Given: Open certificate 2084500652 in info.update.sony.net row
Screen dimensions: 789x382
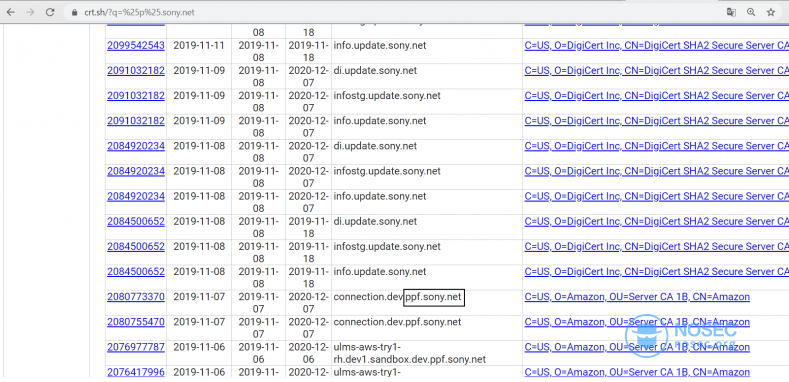Looking at the screenshot, I should click(136, 271).
